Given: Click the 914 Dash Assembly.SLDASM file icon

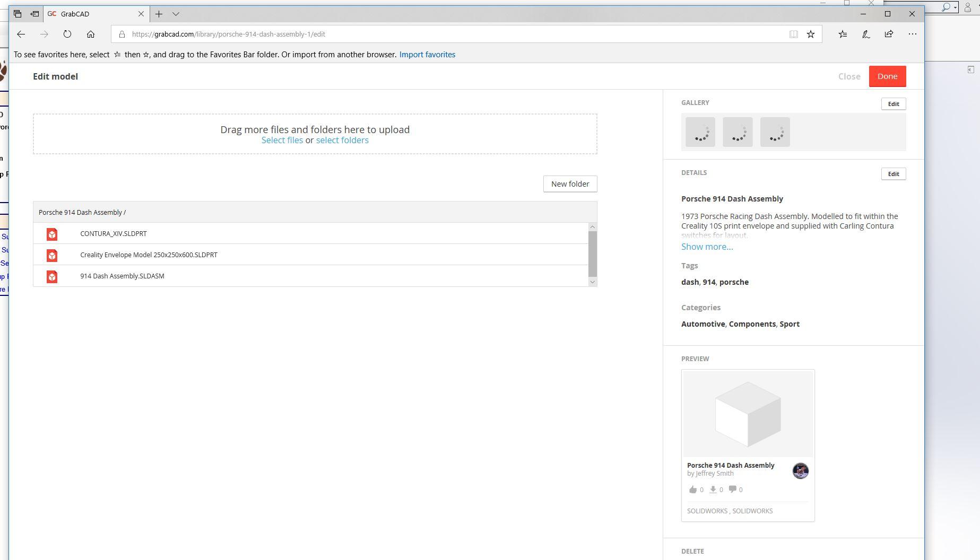Looking at the screenshot, I should click(x=52, y=276).
